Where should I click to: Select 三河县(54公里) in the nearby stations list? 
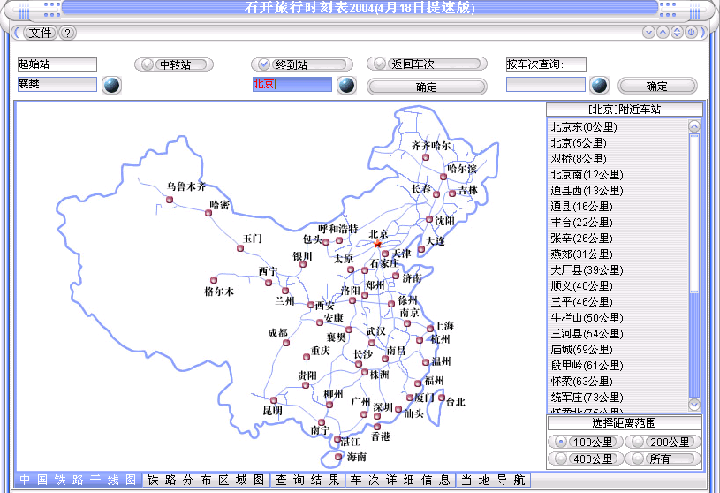click(x=618, y=334)
